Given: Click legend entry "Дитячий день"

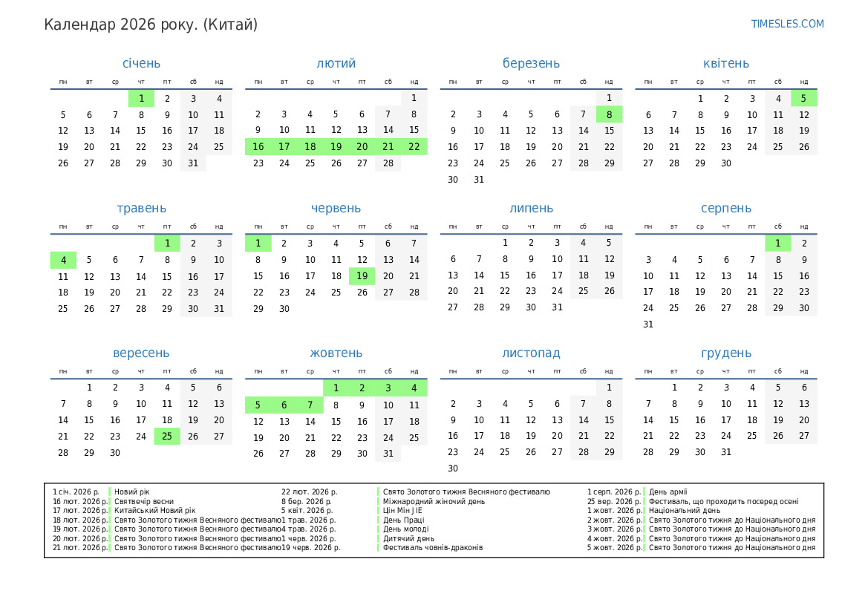Looking at the screenshot, I should pos(408,538).
